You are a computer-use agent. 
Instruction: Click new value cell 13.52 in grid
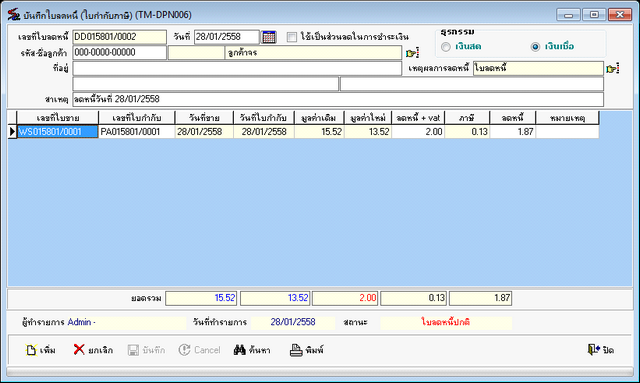pos(368,132)
